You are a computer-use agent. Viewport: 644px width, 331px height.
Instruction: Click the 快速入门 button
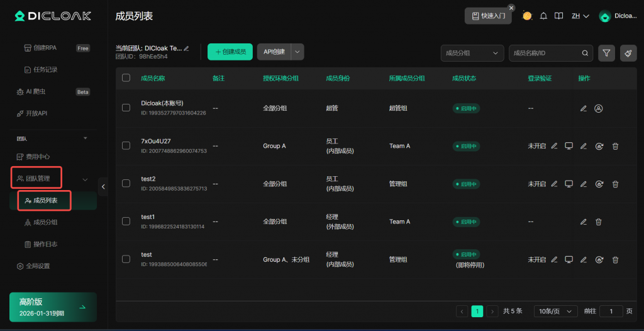coord(488,16)
